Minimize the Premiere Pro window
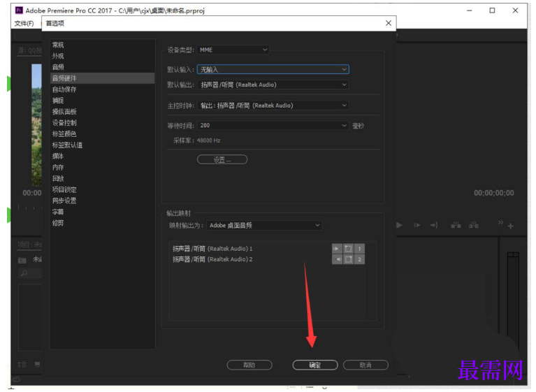Screen dimensions: 536x392 470,10
